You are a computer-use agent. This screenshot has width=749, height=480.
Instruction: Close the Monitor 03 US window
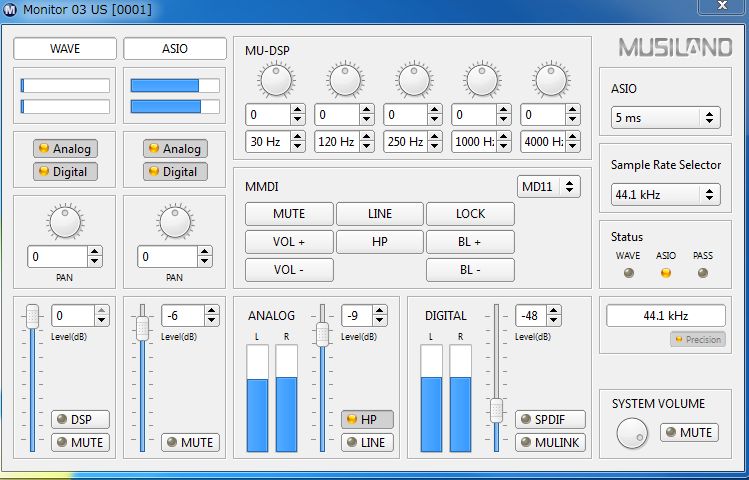[722, 6]
